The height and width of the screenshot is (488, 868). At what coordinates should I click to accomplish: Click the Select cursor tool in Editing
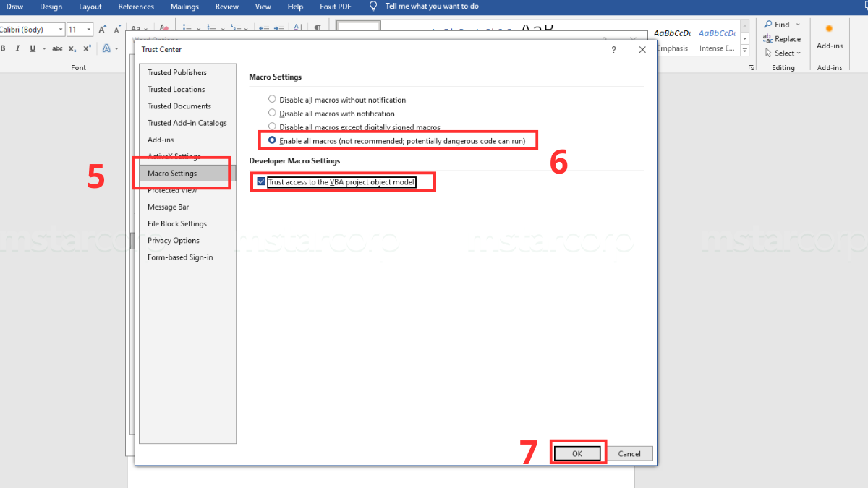tap(768, 53)
